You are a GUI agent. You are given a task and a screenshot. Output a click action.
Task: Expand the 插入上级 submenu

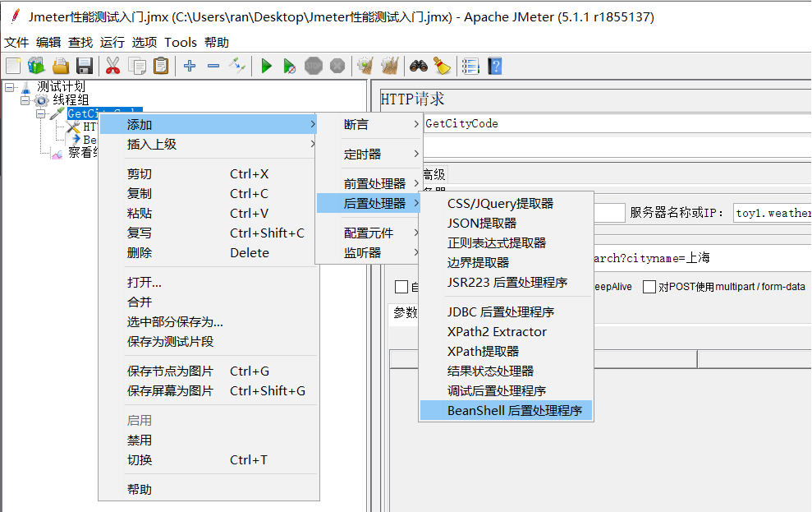209,144
